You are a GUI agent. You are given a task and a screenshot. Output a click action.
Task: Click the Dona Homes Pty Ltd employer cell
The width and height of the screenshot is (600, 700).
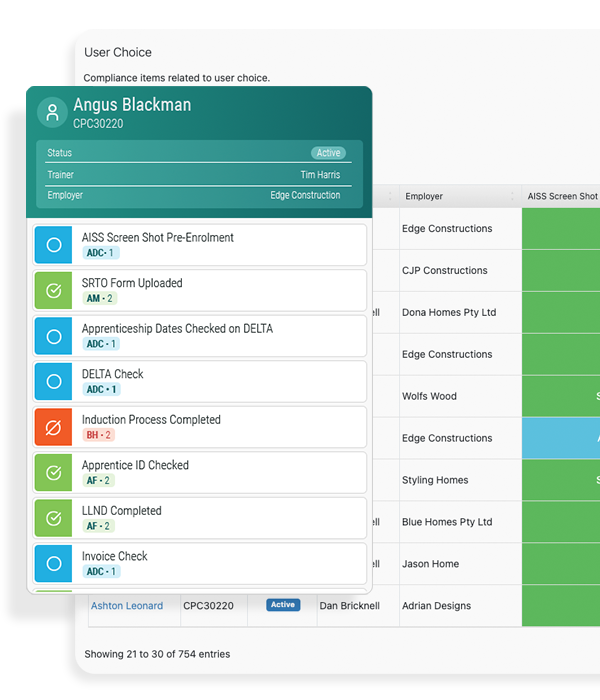tap(449, 313)
